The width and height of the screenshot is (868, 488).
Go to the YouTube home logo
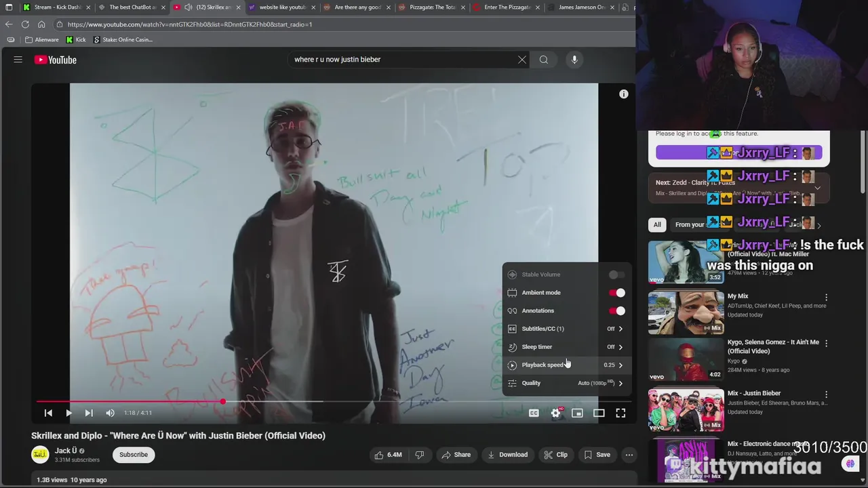(x=56, y=60)
